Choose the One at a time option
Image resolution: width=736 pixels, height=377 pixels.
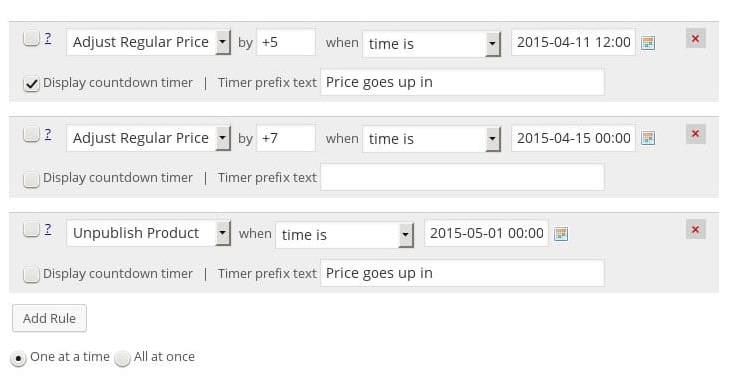[18, 359]
